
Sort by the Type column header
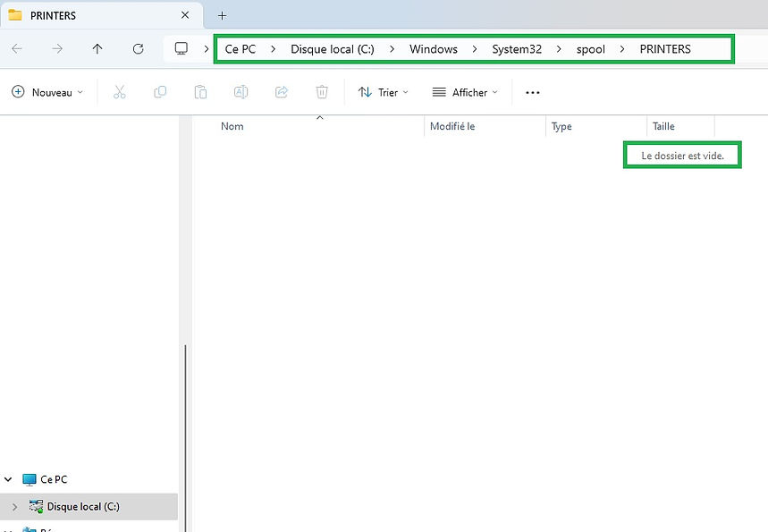pyautogui.click(x=596, y=126)
